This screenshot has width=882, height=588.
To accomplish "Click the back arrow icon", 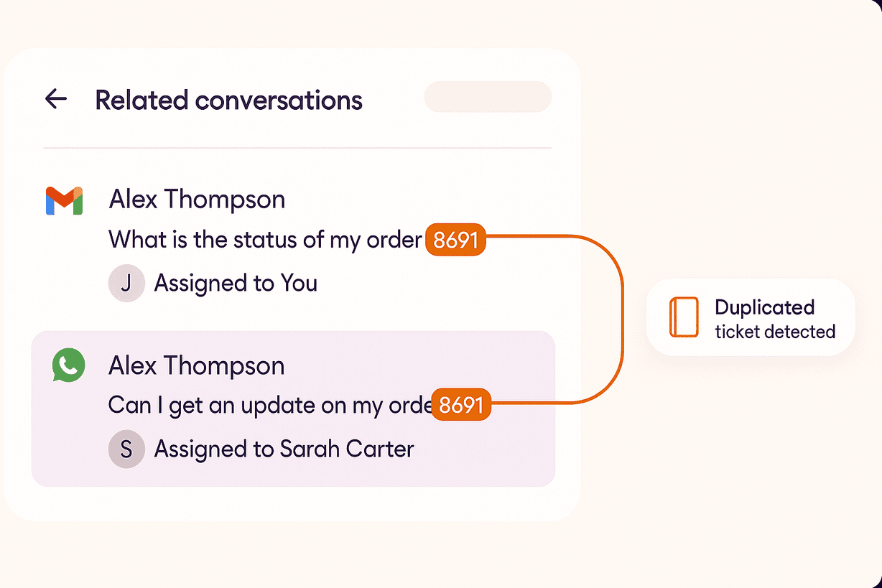I will [x=56, y=99].
